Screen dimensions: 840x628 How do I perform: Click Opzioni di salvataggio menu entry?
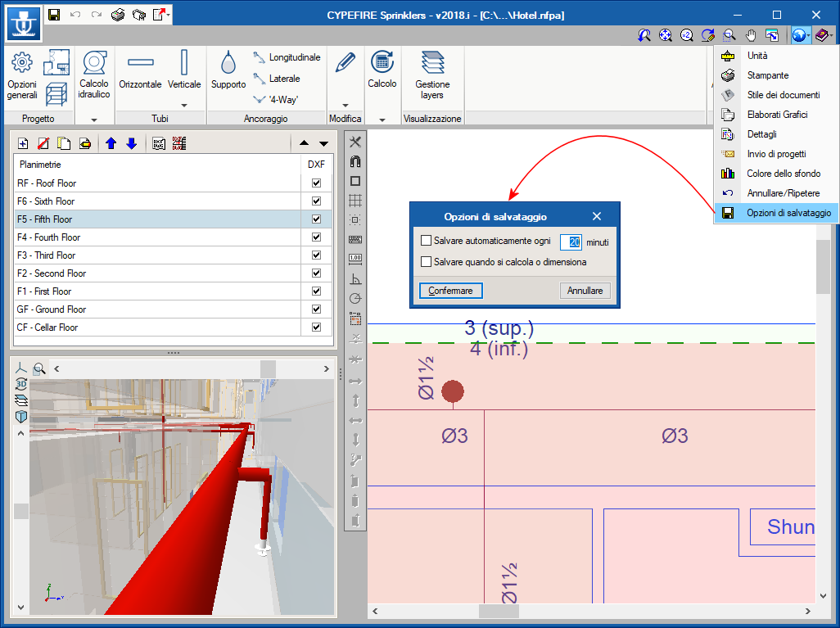tap(775, 213)
